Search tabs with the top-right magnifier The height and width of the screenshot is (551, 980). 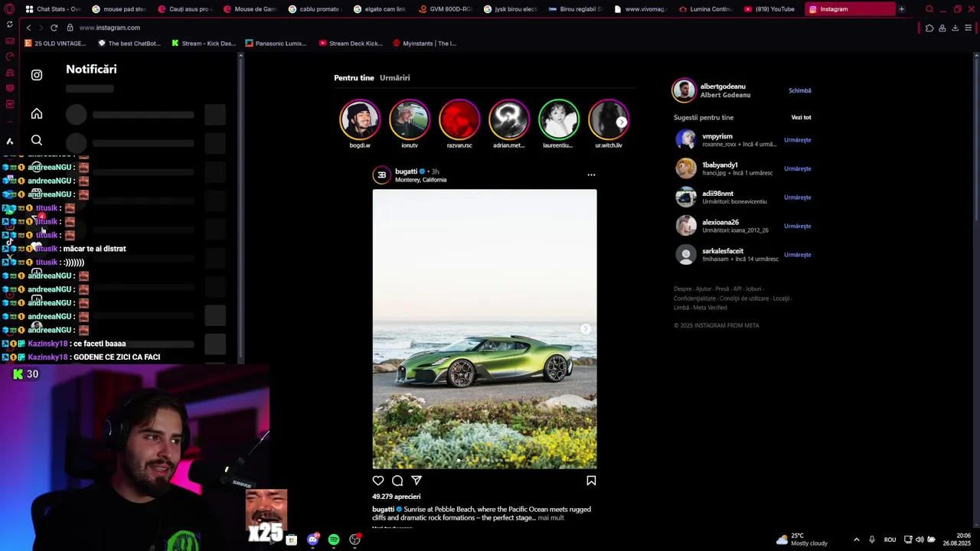click(929, 9)
